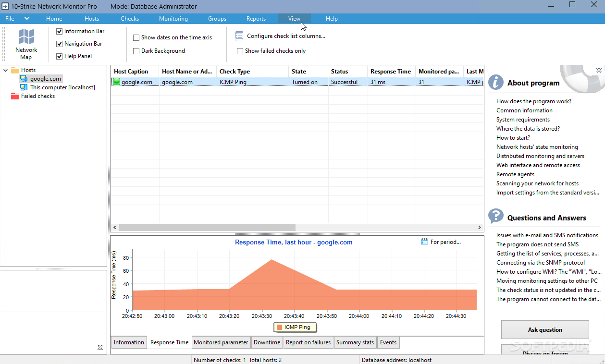The width and height of the screenshot is (605, 364).
Task: Click the Questions and Answers icon
Action: pos(496,217)
